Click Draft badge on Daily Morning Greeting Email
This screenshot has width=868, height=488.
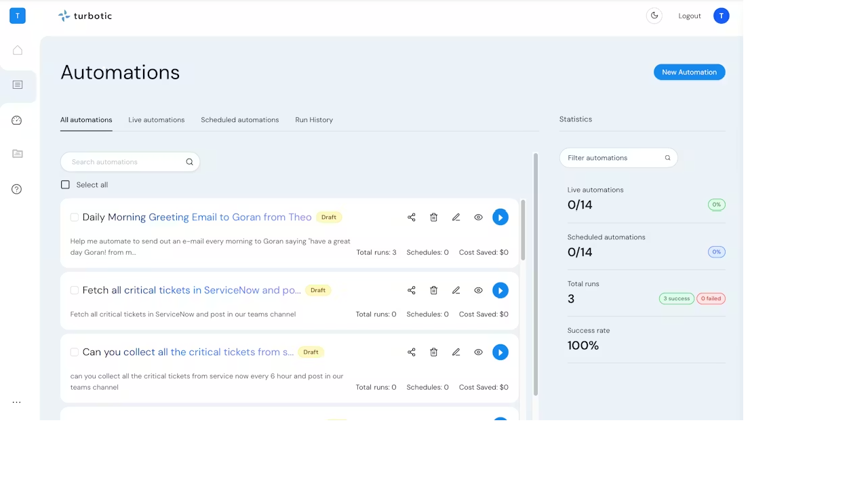329,218
